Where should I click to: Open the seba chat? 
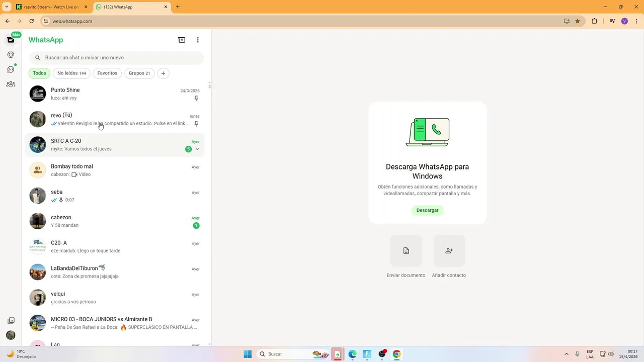(115, 196)
